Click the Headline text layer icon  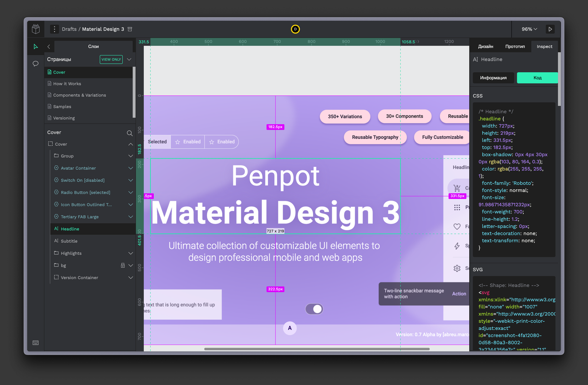click(x=56, y=229)
